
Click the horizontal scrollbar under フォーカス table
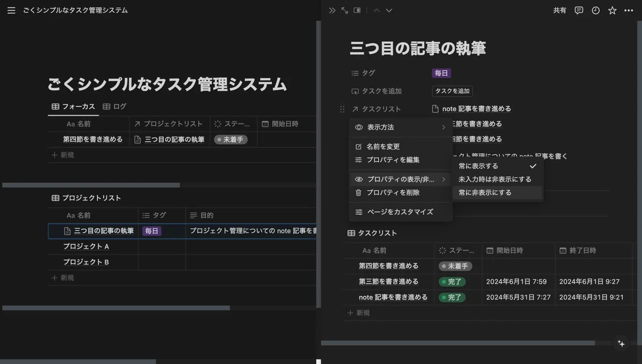tap(91, 185)
